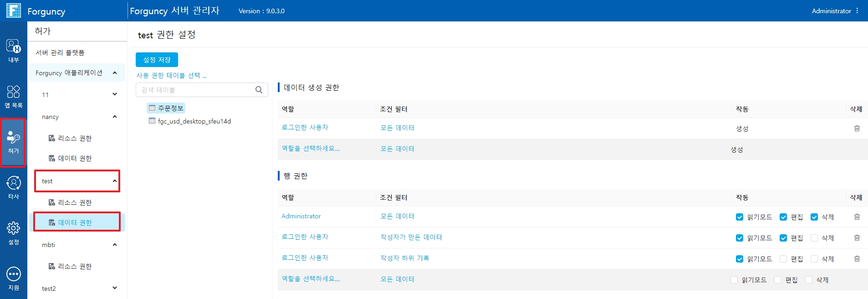Click the search magnifier icon in table search

coord(259,90)
